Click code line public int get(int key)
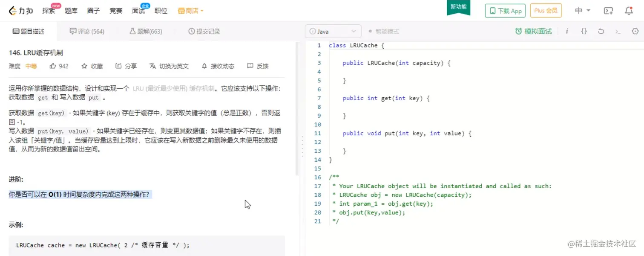Viewport: 644px width, 256px height. click(386, 98)
